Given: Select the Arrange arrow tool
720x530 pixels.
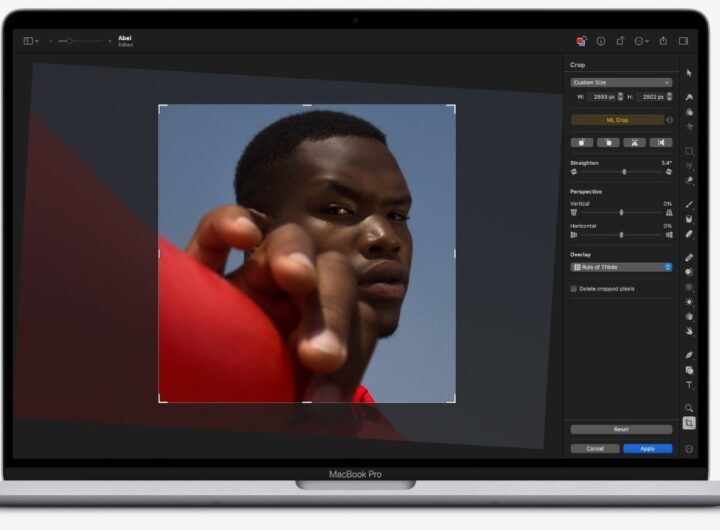Looking at the screenshot, I should click(x=689, y=73).
